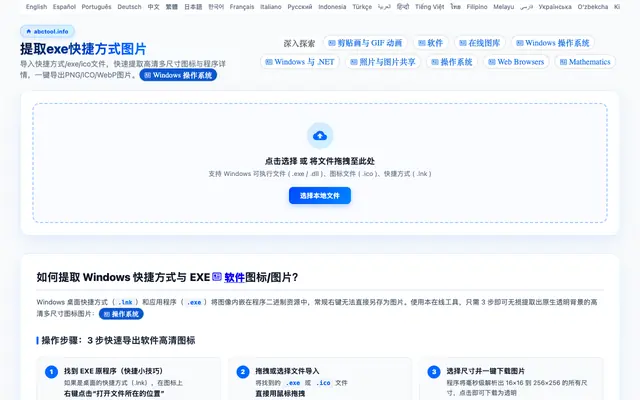640x400 pixels.
Task: Open the 剪贴画与 GIF 动画 tag
Action: coord(365,43)
